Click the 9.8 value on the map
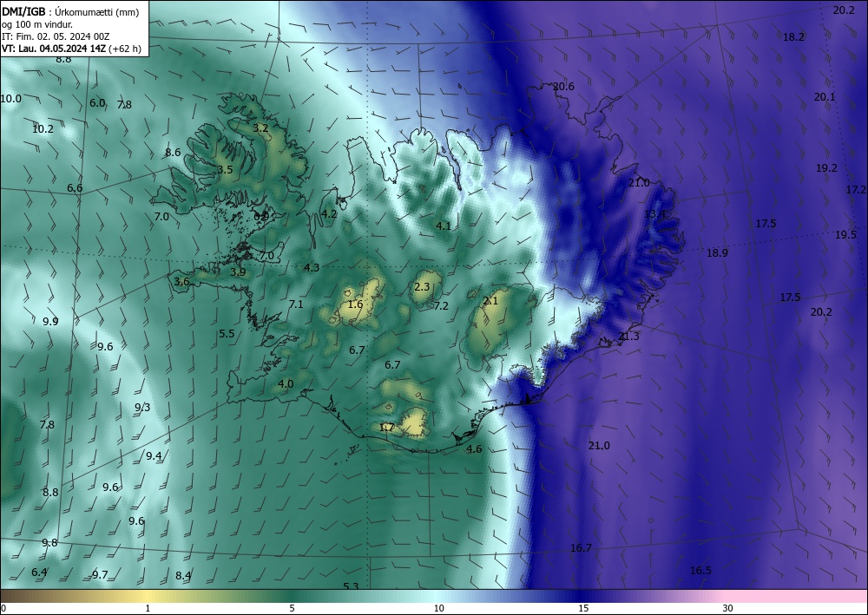 click(x=49, y=542)
